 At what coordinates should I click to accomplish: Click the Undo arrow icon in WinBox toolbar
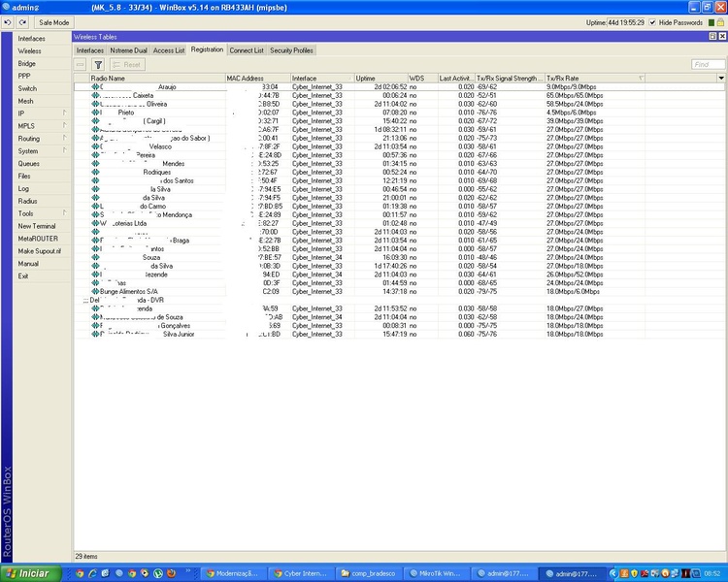[x=8, y=22]
